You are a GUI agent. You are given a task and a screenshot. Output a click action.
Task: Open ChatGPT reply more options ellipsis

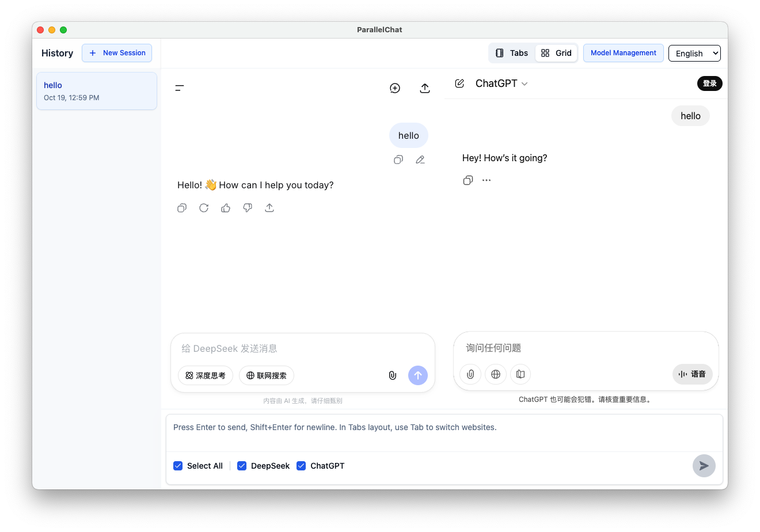(487, 180)
